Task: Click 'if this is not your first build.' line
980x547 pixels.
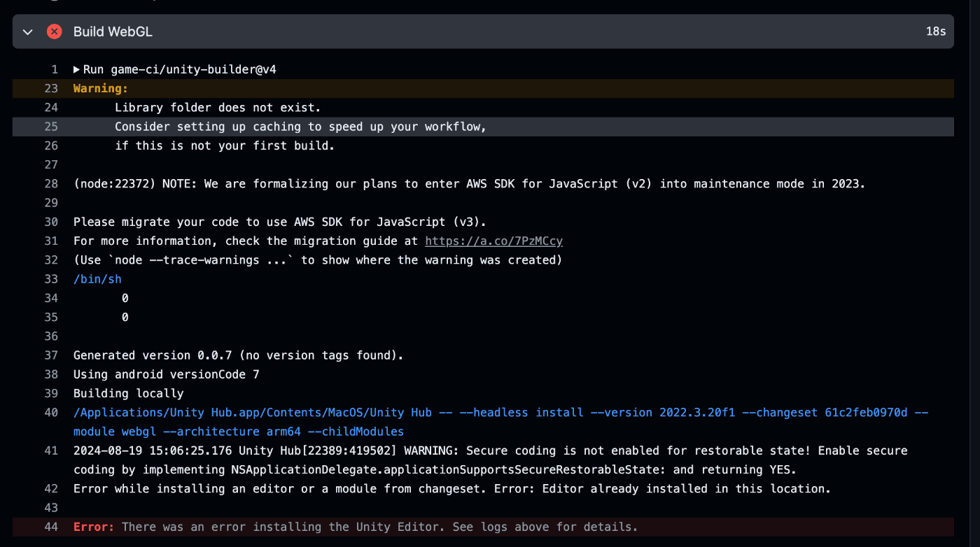Action: click(x=225, y=145)
